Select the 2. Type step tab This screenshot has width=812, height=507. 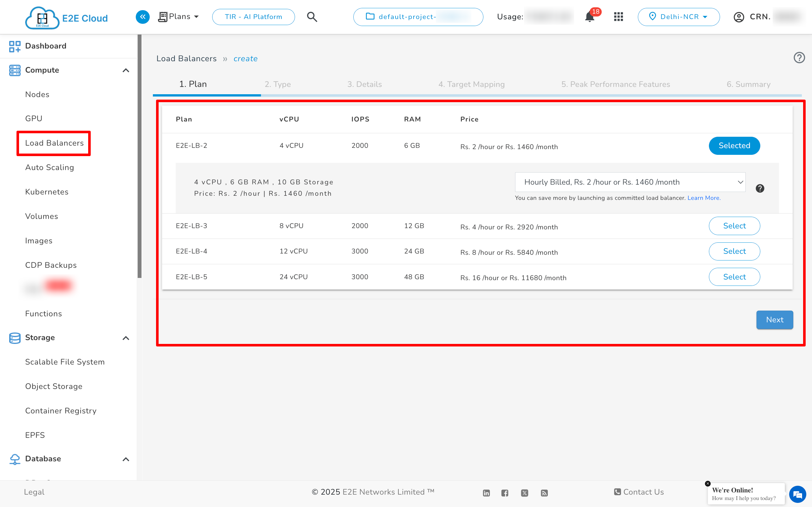(278, 84)
